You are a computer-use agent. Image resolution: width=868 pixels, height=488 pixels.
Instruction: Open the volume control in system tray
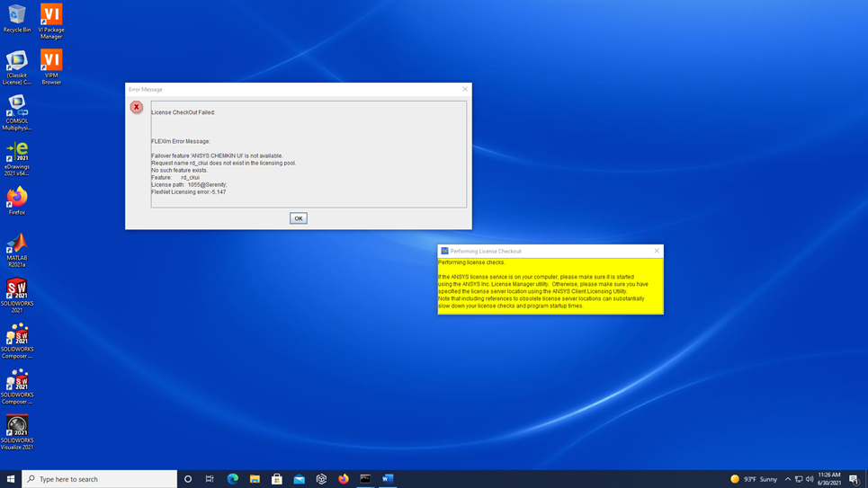tap(810, 479)
